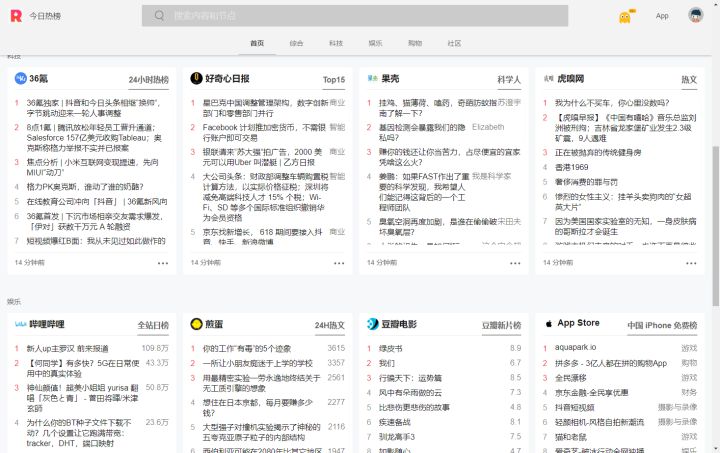Open app aquapark.io in App Store list
The image size is (720, 453).
(575, 347)
